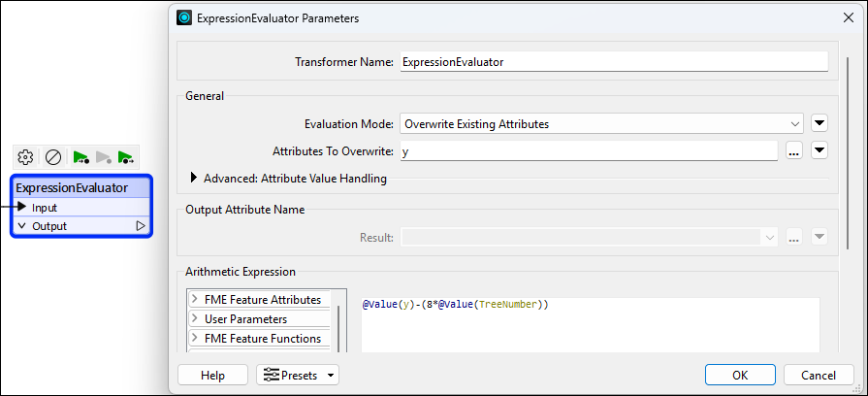The image size is (868, 396).
Task: Click ExpressionEvaluator transformer title on canvas
Action: click(72, 187)
